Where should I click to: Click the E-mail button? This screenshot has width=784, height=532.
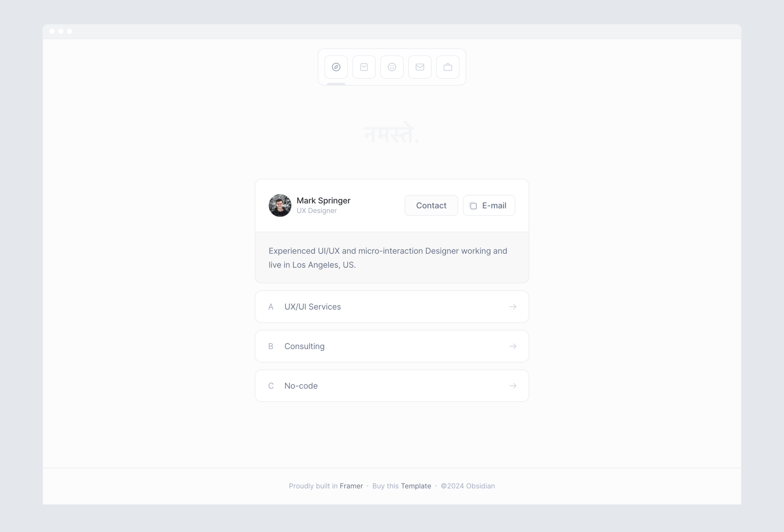point(488,206)
